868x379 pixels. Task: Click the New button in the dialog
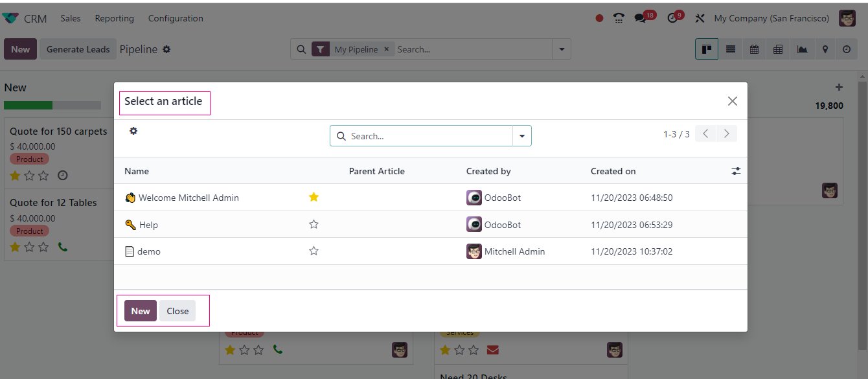coord(141,311)
